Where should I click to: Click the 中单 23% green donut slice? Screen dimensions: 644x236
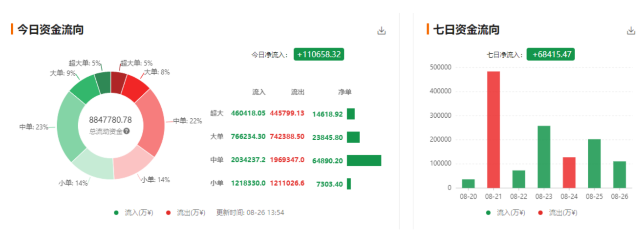(67, 126)
